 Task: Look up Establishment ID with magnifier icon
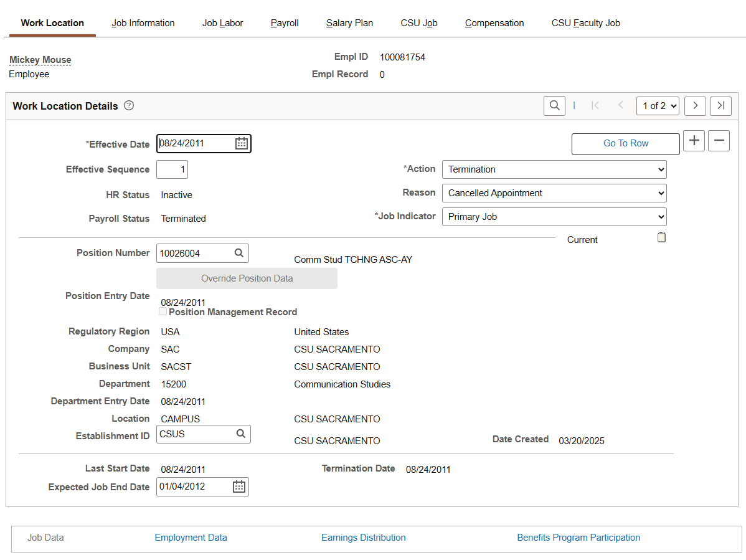(240, 434)
